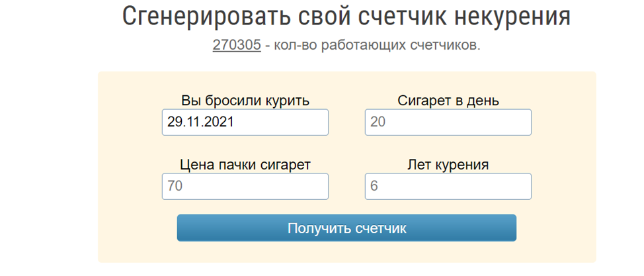Click the Сигарет в день input field

[x=448, y=122]
